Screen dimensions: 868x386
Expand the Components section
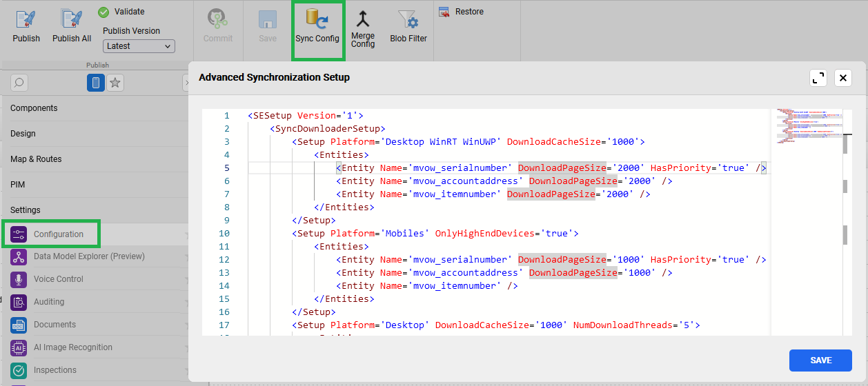click(34, 108)
